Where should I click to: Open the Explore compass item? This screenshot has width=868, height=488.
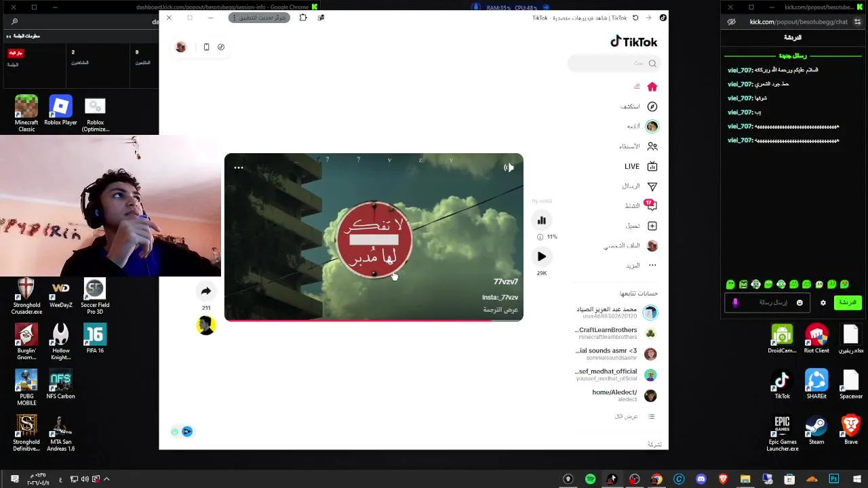[x=639, y=106]
